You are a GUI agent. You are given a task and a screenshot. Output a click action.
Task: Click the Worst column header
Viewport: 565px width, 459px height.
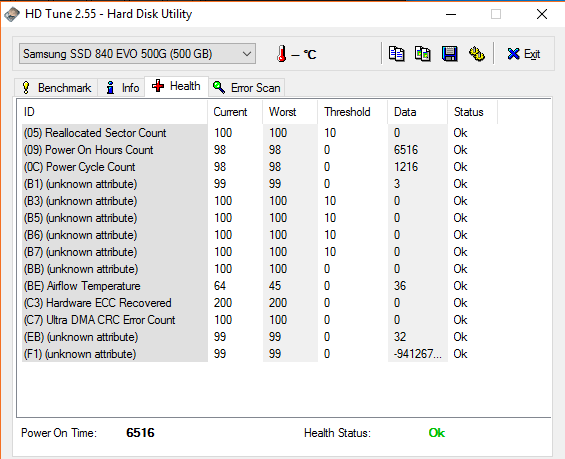click(x=290, y=112)
